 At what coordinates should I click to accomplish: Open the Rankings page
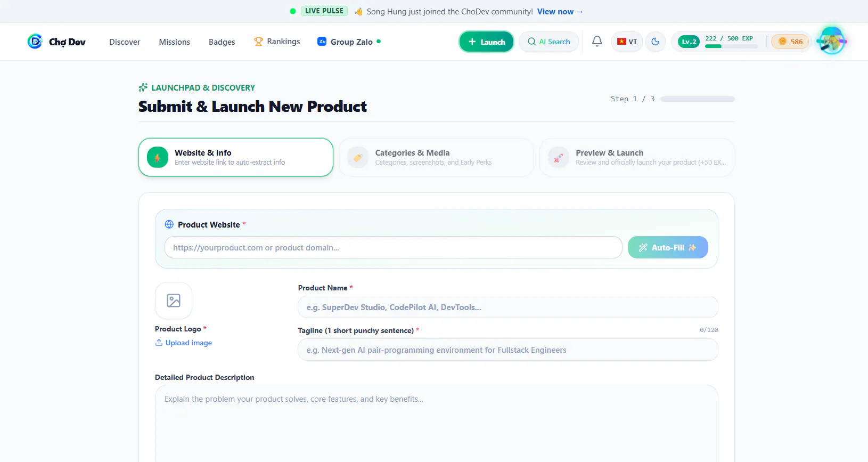[x=277, y=42]
